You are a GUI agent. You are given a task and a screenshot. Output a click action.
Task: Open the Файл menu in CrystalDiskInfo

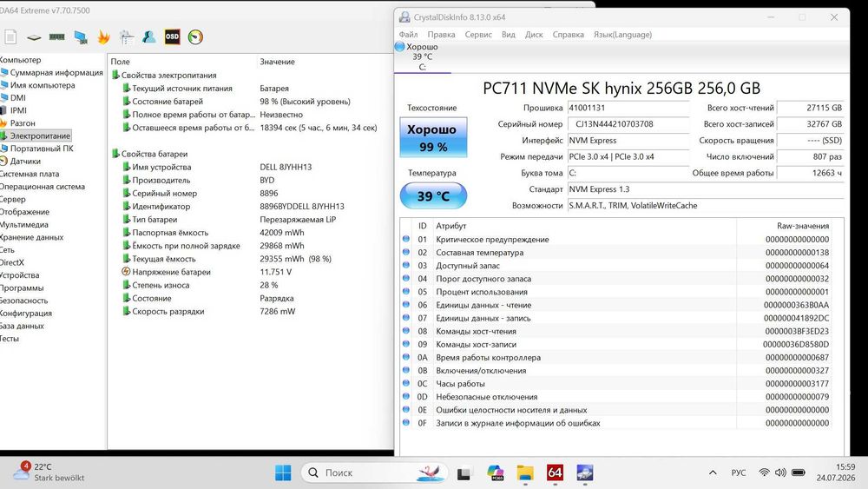pos(409,35)
